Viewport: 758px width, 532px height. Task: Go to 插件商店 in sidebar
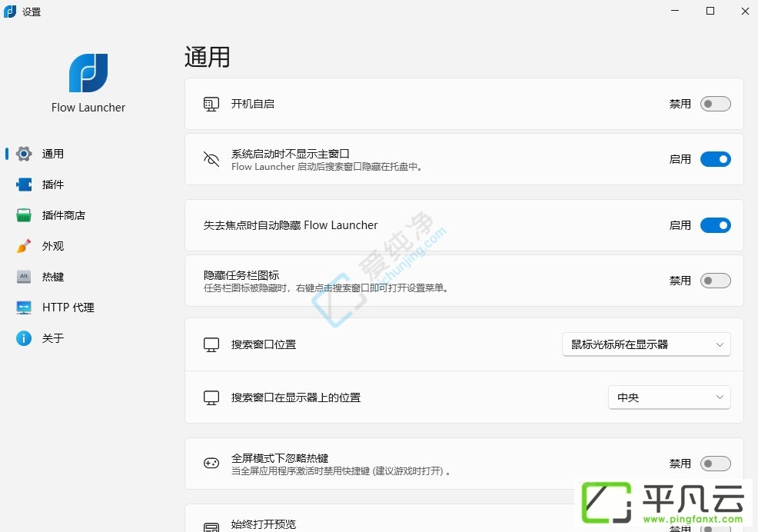coord(63,215)
